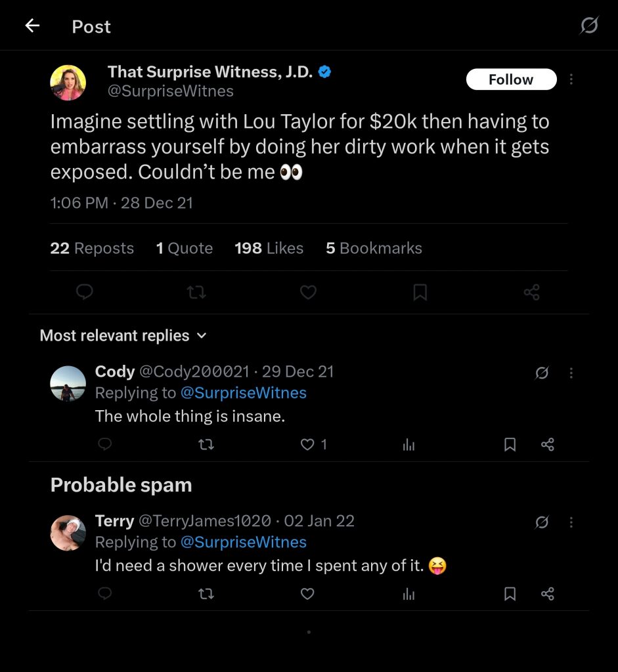Follow That Surprise Witness, J.D.

click(x=511, y=79)
